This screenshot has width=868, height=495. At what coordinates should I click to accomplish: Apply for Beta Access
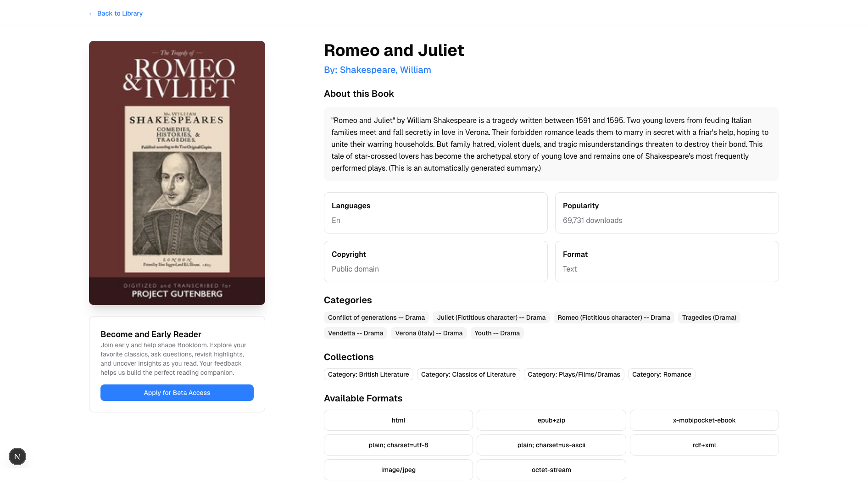pos(177,393)
